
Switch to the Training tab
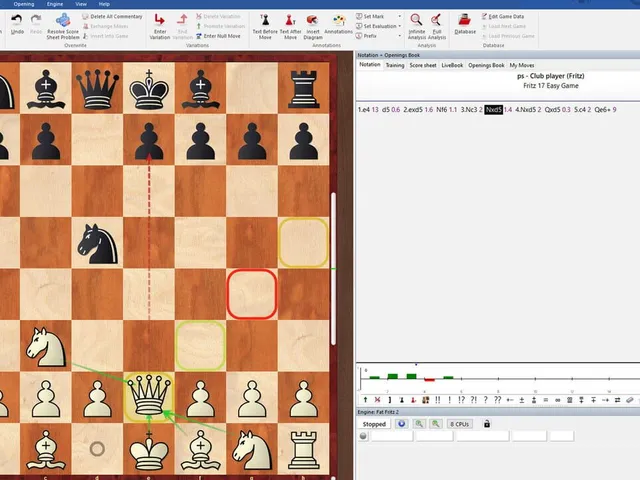point(395,65)
